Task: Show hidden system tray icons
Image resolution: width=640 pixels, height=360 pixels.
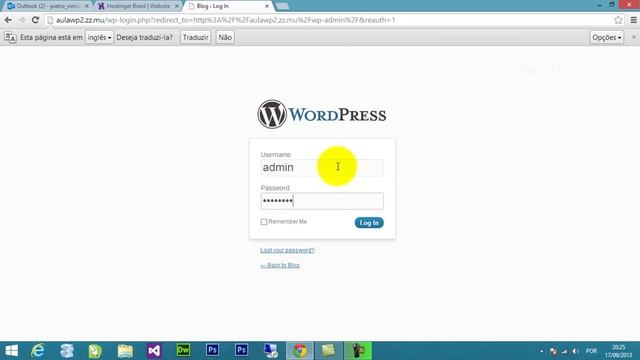Action: click(x=542, y=351)
